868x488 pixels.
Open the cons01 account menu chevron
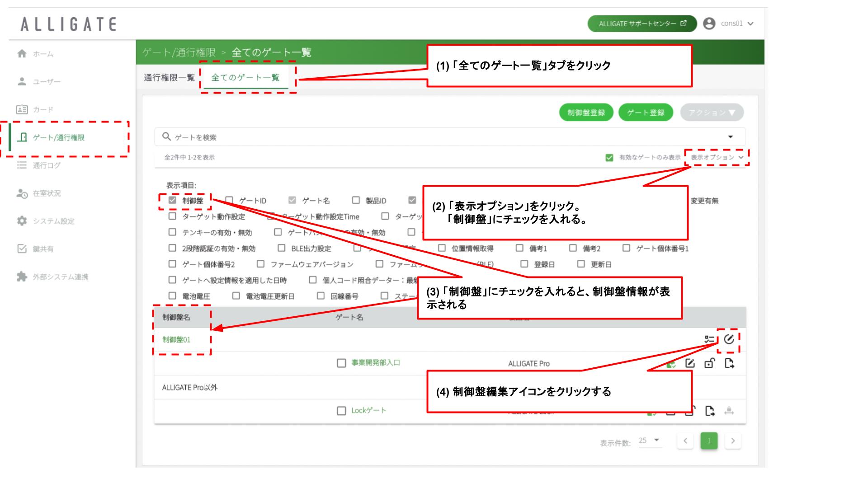pos(750,24)
